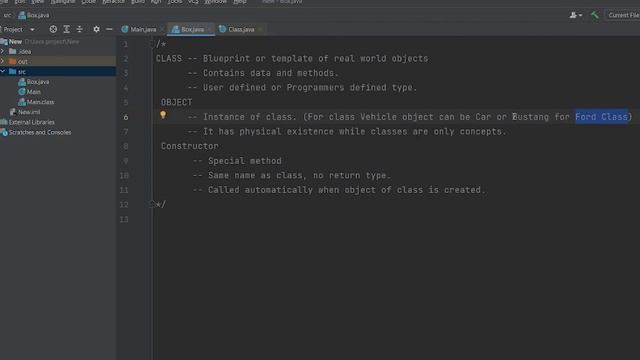640x360 pixels.
Task: Close the Class.java tab
Action: pyautogui.click(x=260, y=29)
